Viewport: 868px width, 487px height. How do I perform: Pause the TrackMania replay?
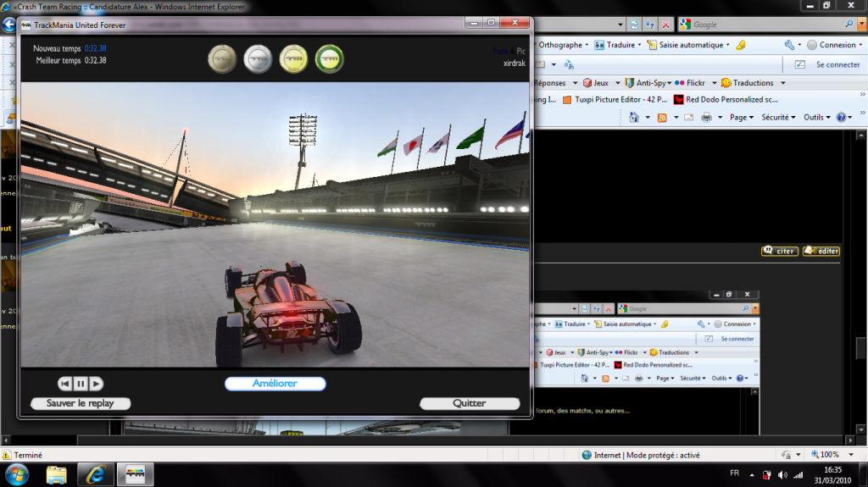coord(81,384)
